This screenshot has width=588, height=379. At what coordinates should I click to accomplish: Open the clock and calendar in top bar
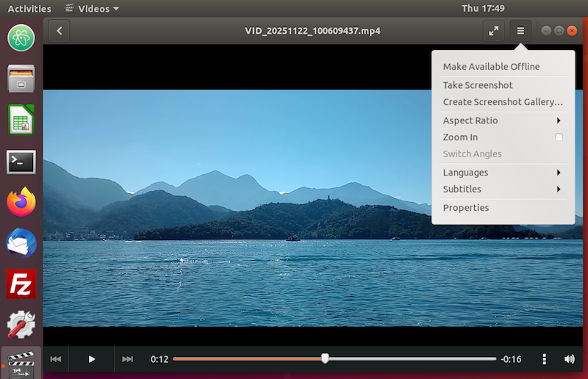(483, 8)
